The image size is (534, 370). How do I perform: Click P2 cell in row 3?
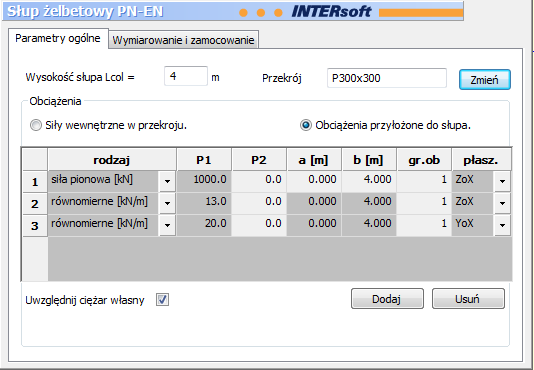tap(259, 225)
